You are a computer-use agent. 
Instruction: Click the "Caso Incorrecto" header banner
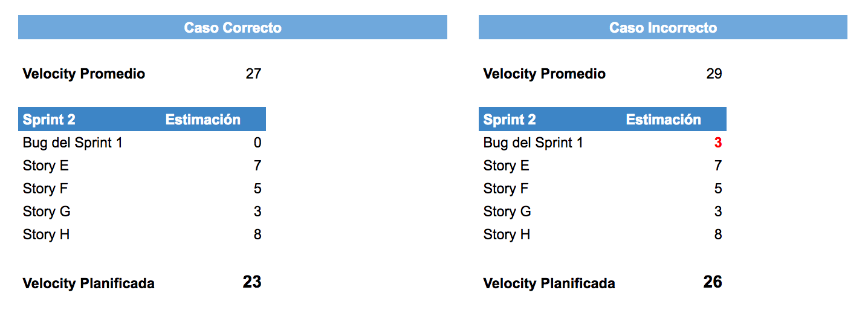662,28
